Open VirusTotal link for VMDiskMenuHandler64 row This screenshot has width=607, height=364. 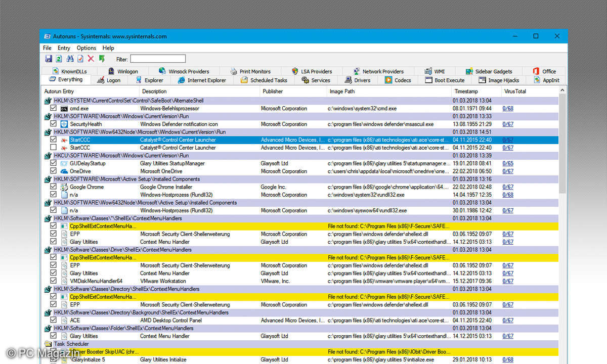click(x=508, y=281)
